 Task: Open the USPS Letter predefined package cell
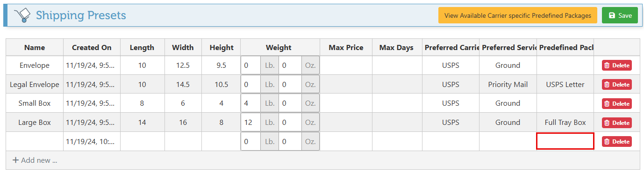tap(565, 85)
